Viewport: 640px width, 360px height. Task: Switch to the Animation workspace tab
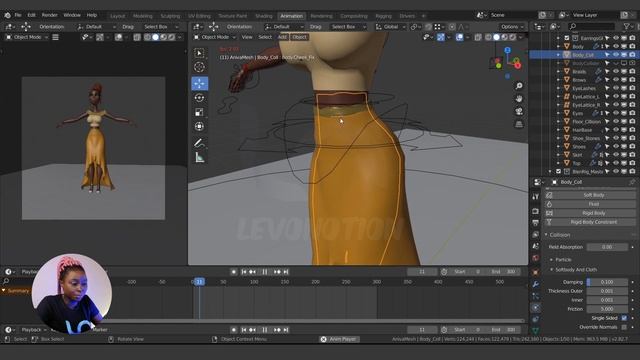pos(291,16)
